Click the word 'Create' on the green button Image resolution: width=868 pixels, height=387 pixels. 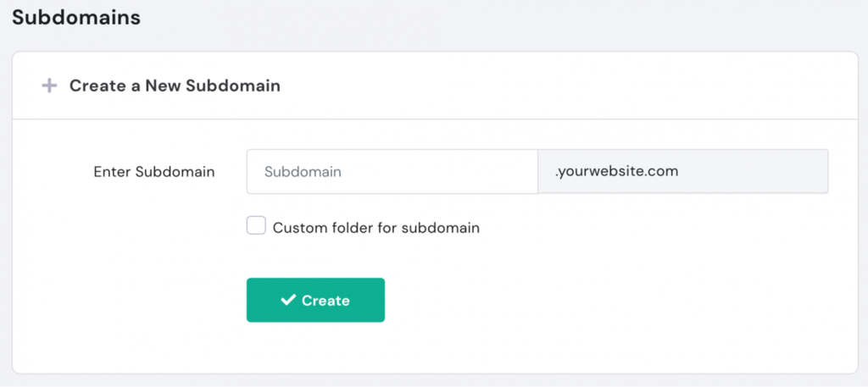[x=325, y=301]
